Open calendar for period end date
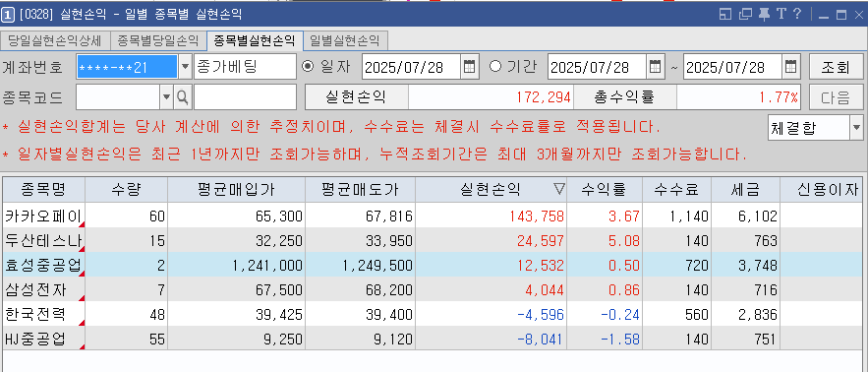 tap(790, 67)
